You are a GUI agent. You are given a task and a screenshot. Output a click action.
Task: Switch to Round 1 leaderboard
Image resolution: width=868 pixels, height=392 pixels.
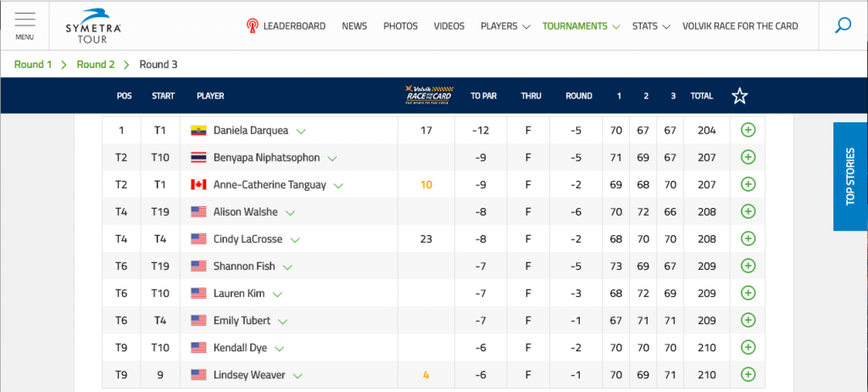click(33, 64)
